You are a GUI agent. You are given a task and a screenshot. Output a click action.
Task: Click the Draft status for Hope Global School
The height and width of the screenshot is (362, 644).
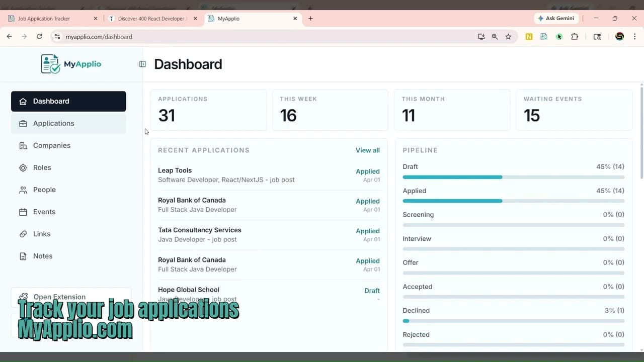pyautogui.click(x=372, y=291)
